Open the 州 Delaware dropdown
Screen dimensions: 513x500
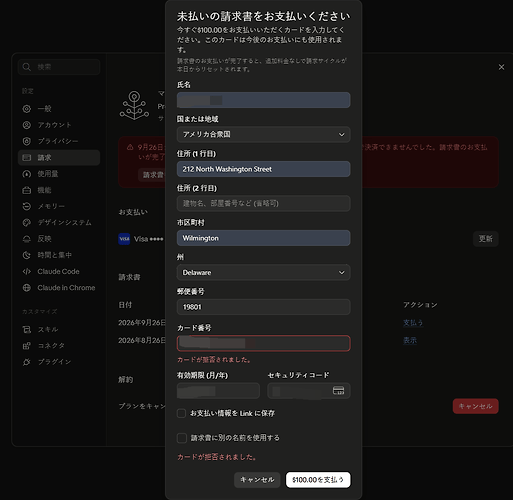(263, 273)
